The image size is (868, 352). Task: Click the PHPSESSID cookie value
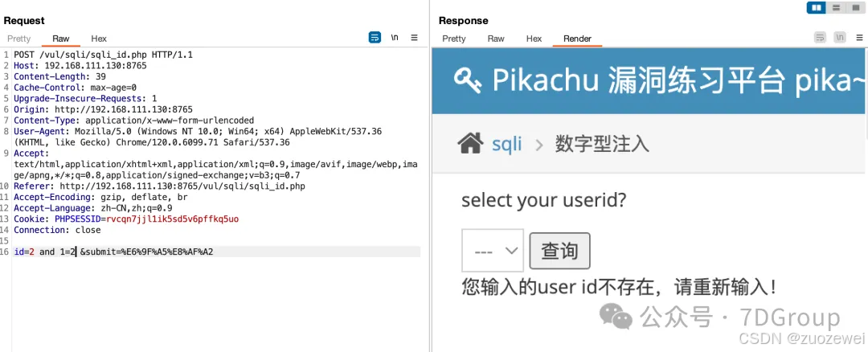(172, 219)
